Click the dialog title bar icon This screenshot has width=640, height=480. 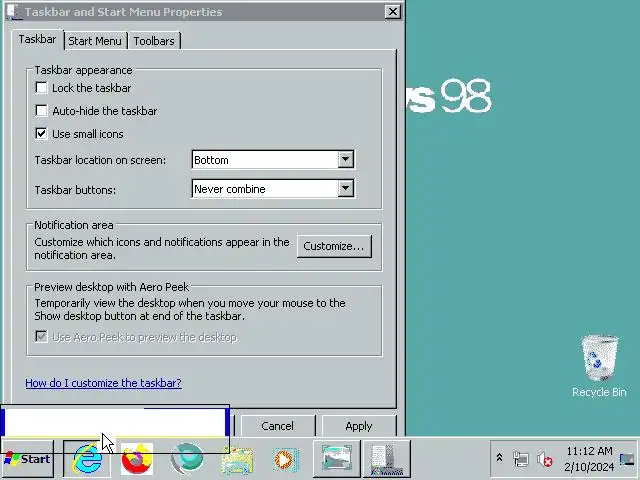tap(13, 11)
